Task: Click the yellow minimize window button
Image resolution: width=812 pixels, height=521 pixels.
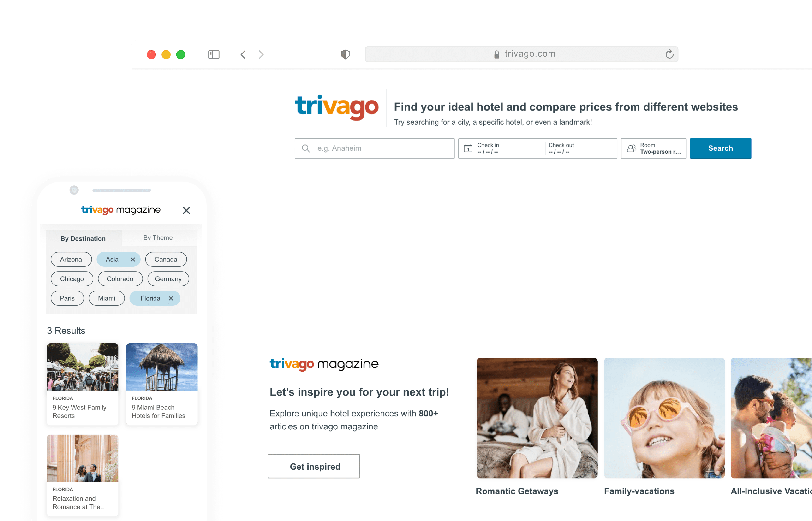Action: click(x=166, y=54)
